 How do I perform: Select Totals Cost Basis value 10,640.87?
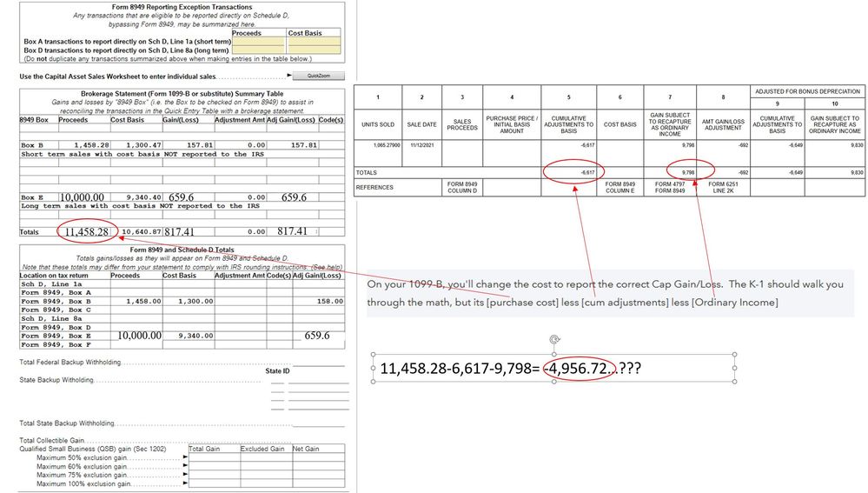coord(142,231)
